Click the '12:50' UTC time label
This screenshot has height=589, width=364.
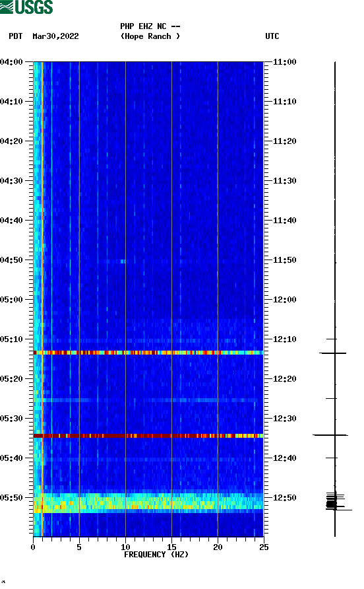[x=284, y=498]
